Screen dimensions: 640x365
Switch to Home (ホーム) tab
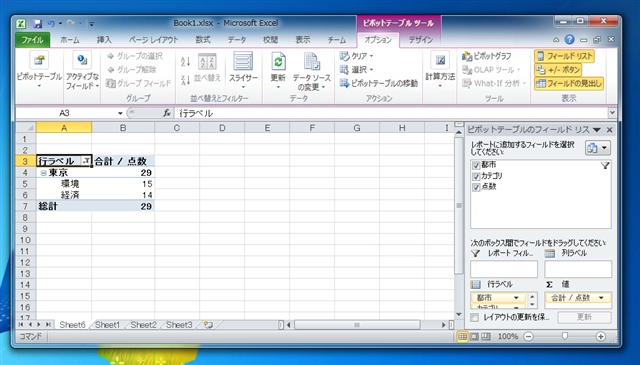(70, 40)
